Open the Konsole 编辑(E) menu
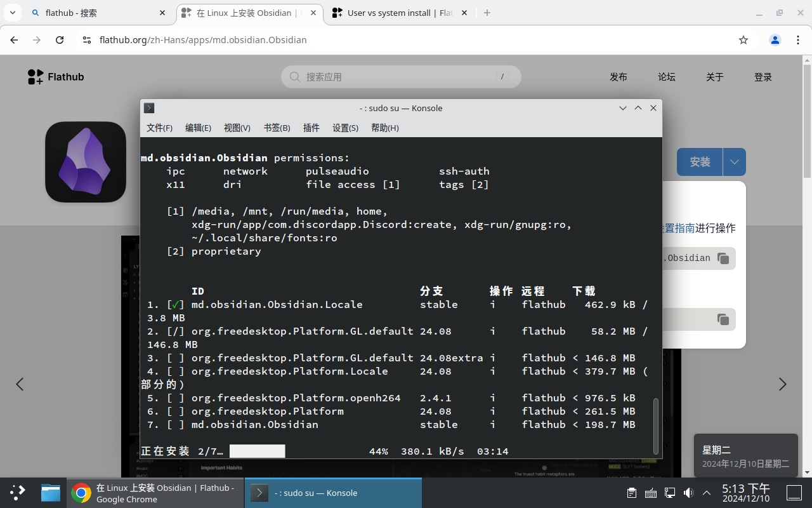 (x=198, y=128)
